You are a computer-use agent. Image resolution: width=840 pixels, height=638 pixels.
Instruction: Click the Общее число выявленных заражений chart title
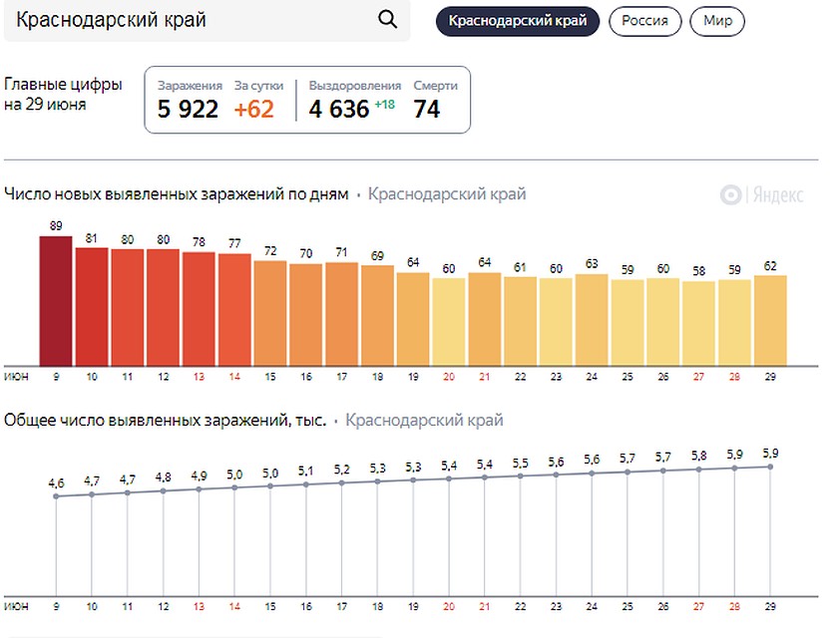click(x=165, y=420)
